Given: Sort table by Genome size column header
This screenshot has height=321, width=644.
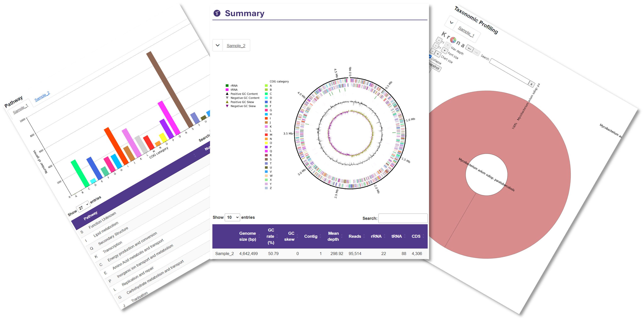Looking at the screenshot, I should coord(247,236).
